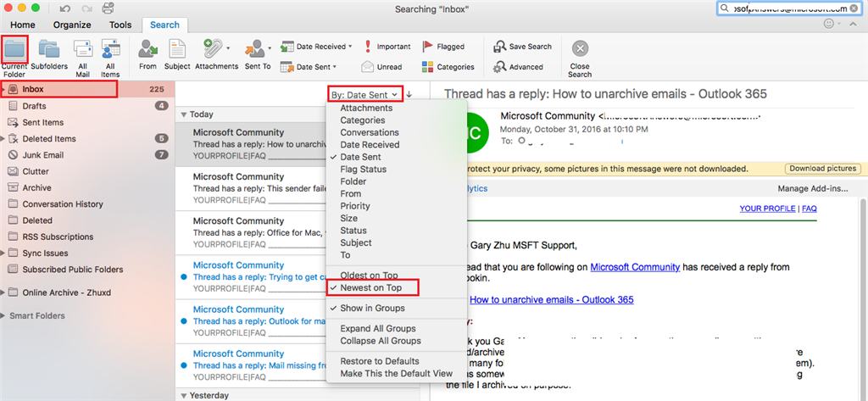This screenshot has height=401, width=868.
Task: Expand the Sync Issues folder
Action: (x=4, y=253)
